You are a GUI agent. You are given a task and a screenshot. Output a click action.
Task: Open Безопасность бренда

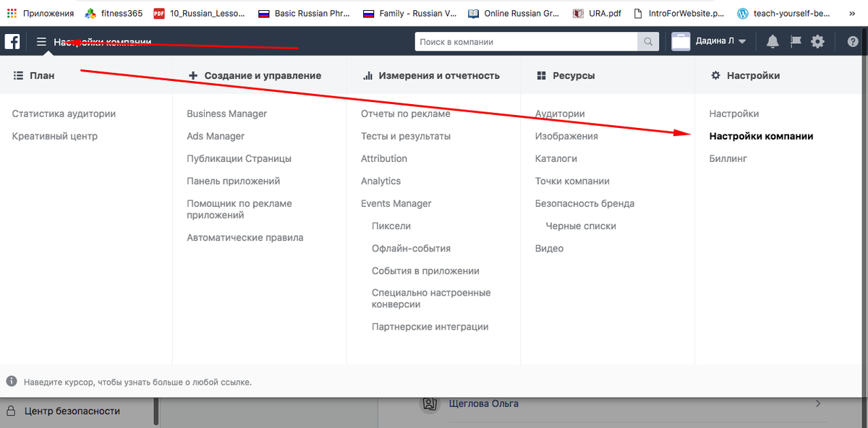click(584, 203)
